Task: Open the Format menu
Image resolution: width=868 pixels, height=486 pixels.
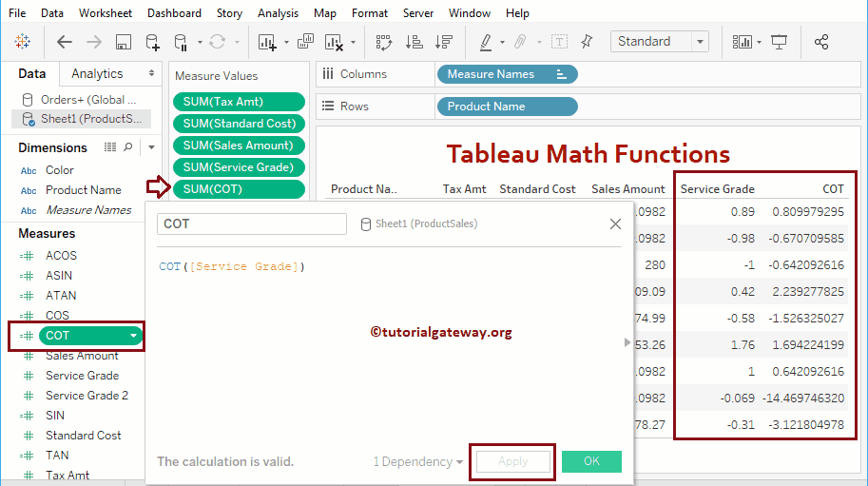Action: coord(370,12)
